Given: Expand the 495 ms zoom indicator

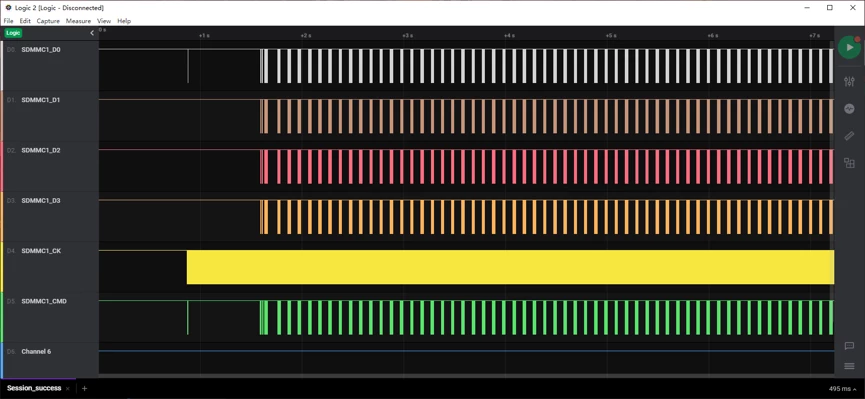Looking at the screenshot, I should tap(843, 389).
